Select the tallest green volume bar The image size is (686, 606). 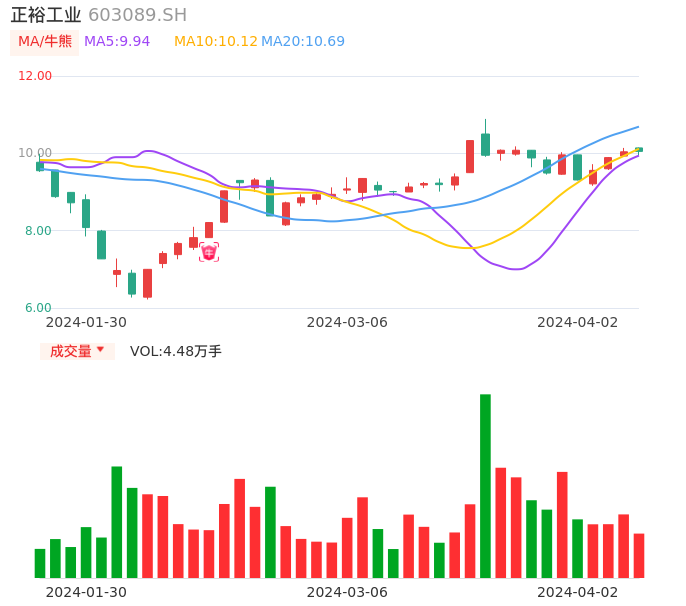pyautogui.click(x=485, y=486)
